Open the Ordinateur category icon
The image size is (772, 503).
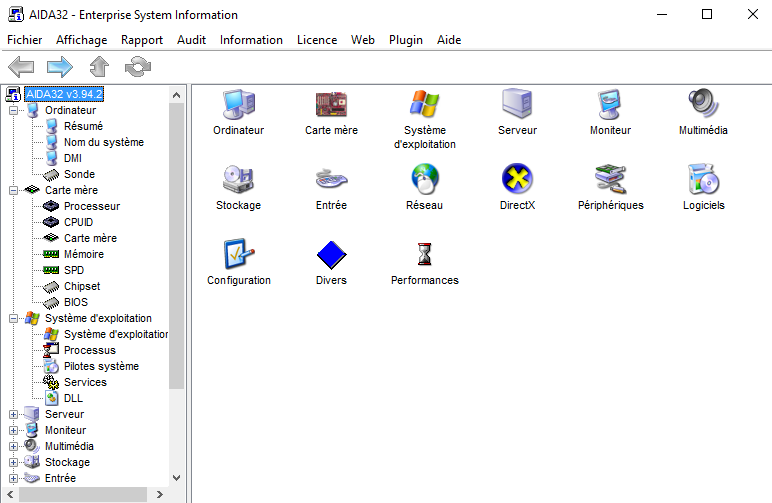(239, 104)
